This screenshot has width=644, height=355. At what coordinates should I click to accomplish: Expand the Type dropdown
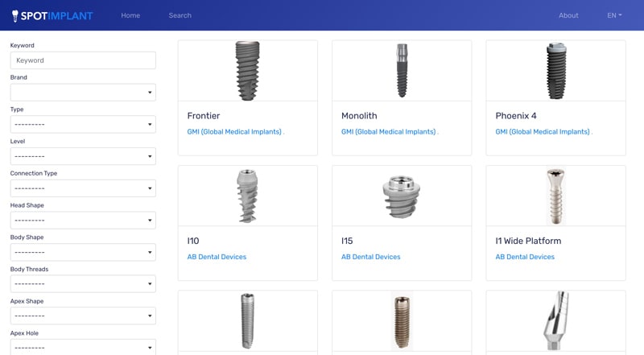[x=83, y=125]
